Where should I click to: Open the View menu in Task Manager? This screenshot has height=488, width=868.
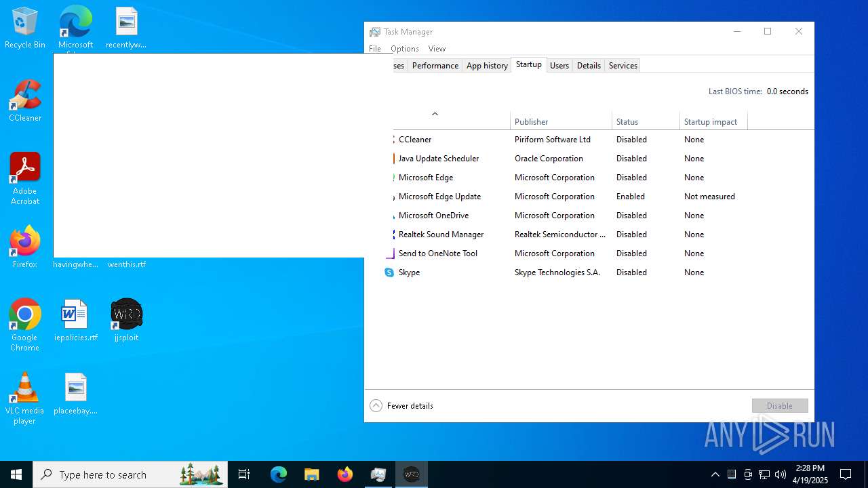coord(437,49)
